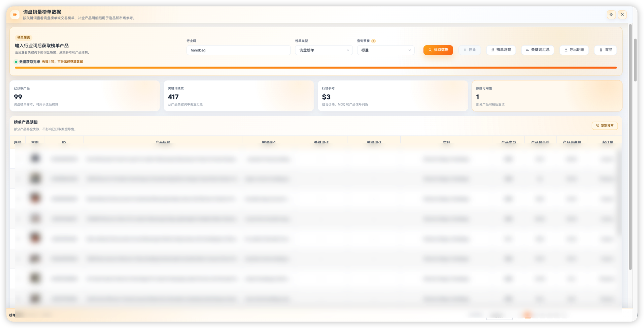This screenshot has height=328, width=644.
Task: Click the 产品类型 column header
Action: [509, 142]
